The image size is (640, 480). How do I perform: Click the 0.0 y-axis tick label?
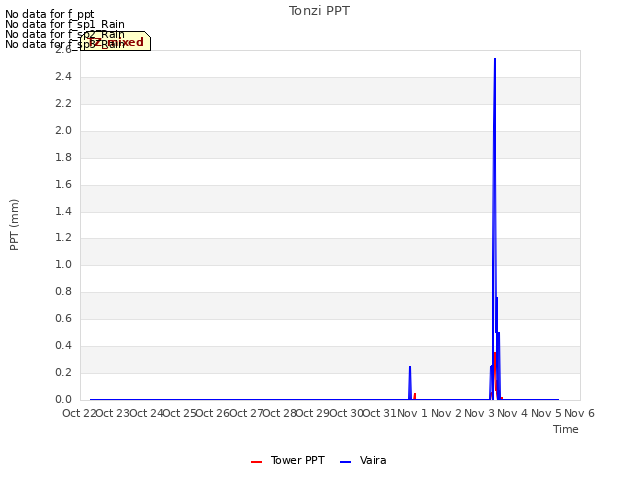[63, 399]
